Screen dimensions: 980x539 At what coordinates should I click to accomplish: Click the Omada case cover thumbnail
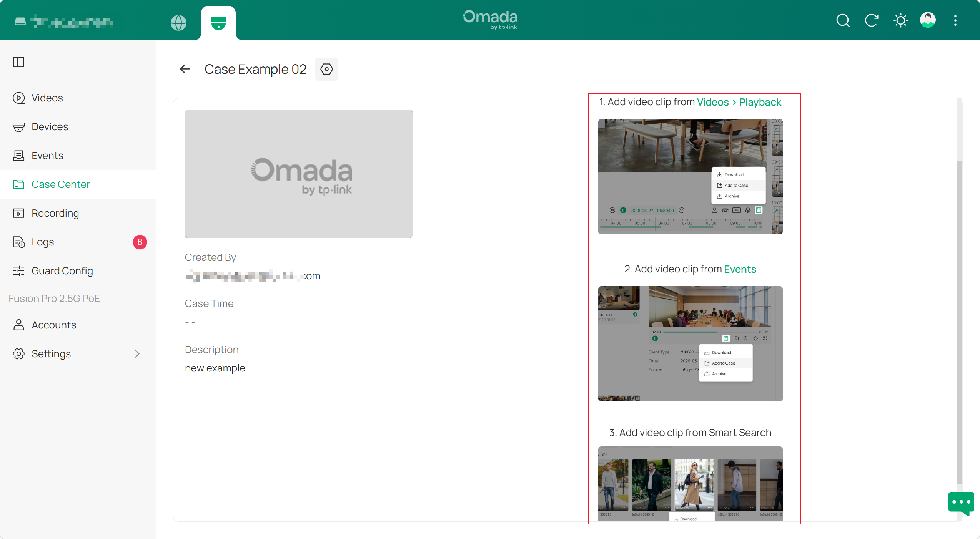tap(299, 174)
